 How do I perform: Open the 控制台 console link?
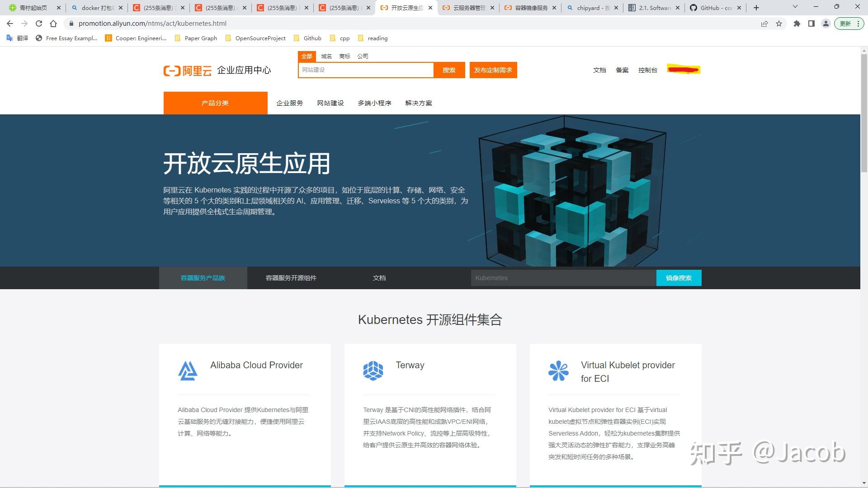(647, 70)
